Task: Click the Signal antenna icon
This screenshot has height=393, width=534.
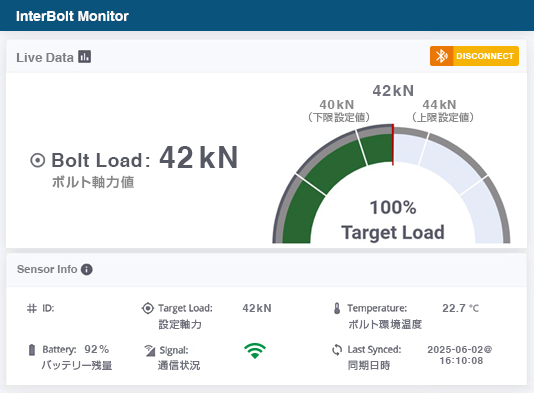Action: coord(150,350)
